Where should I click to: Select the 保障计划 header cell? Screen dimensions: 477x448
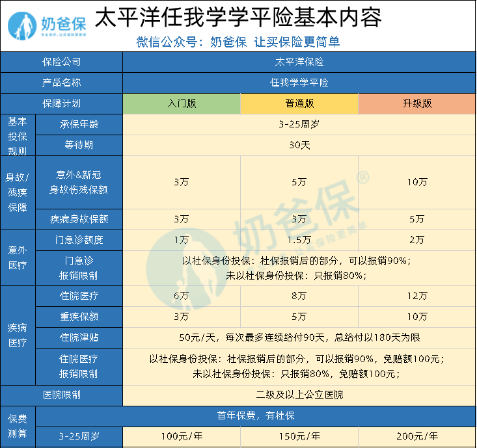[x=61, y=103]
